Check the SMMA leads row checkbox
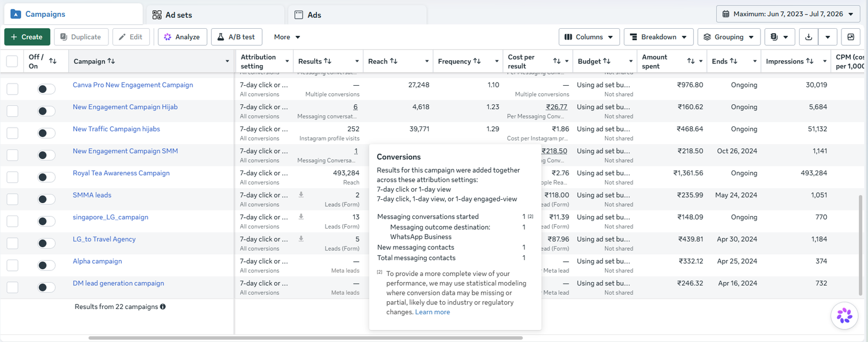The height and width of the screenshot is (342, 868). pyautogui.click(x=12, y=199)
